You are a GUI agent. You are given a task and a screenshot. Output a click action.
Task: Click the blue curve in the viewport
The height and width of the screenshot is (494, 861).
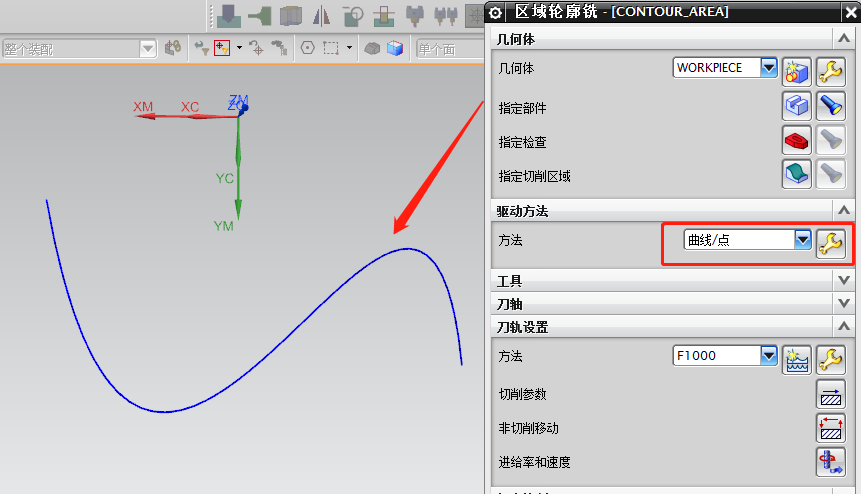[164, 411]
